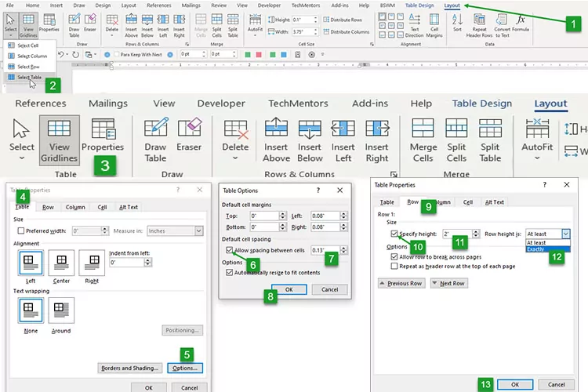
Task: Click Distribute Columns in Cell Size group
Action: coord(346,32)
